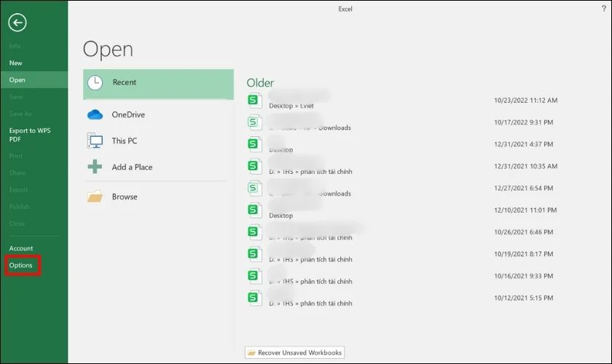Viewport: 612px width, 364px height.
Task: Click the Info menu item
Action: (15, 46)
